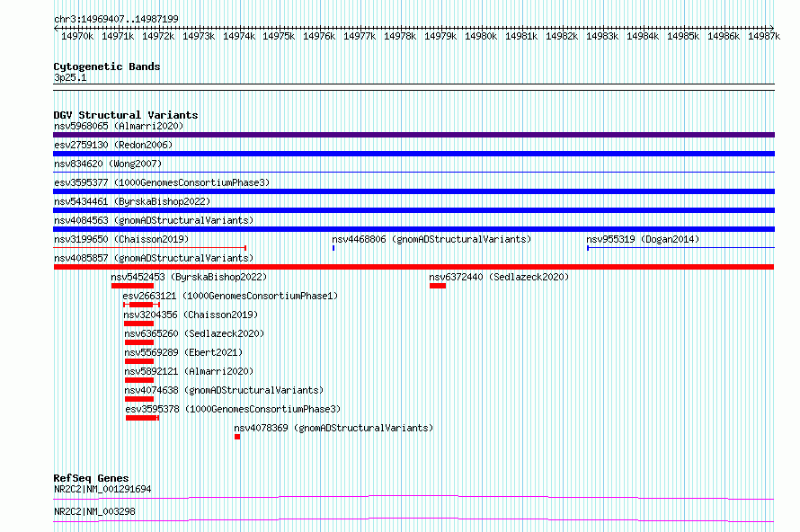This screenshot has height=532, width=800.
Task: Click the chr3:14969407..14987199 region label
Action: (x=116, y=19)
